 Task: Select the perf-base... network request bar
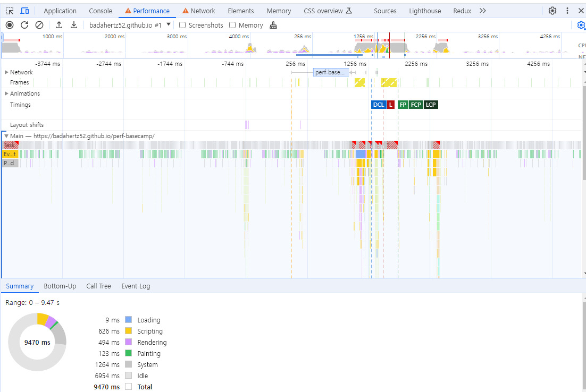click(x=331, y=72)
